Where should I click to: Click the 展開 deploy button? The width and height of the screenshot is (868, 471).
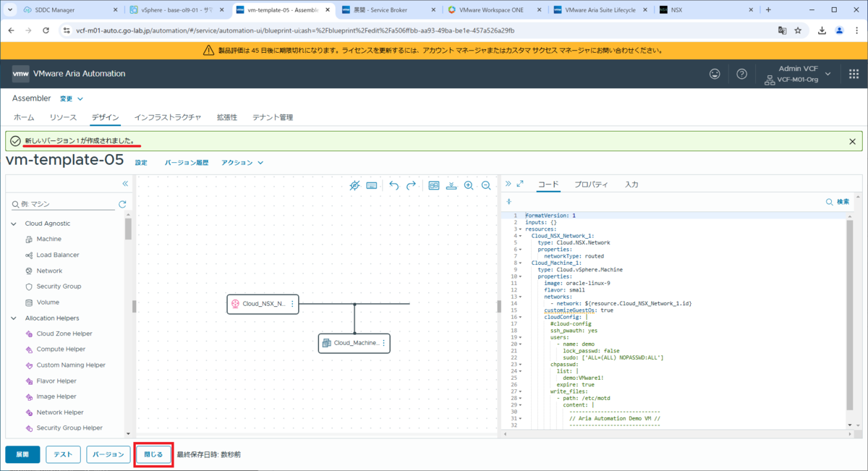click(x=22, y=454)
